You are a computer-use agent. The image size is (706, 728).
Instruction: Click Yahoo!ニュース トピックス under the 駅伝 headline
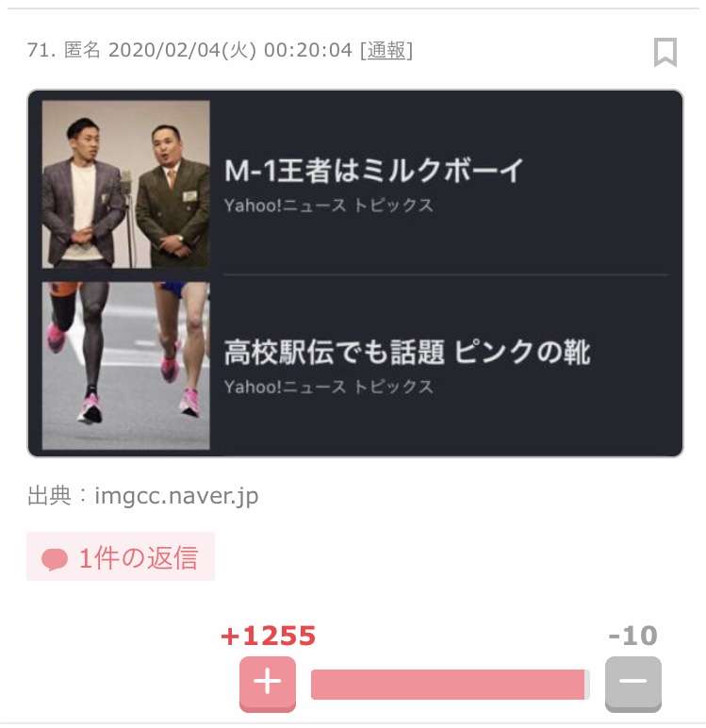tap(329, 387)
